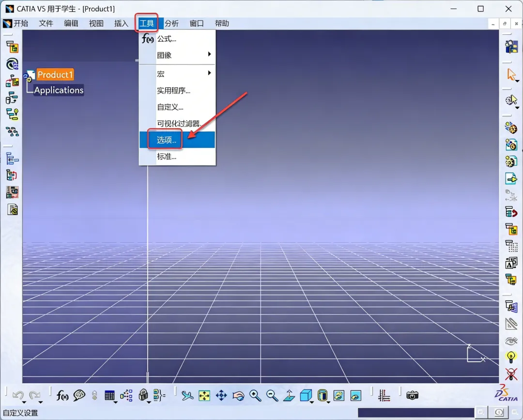Viewport: 523px width, 420px height.
Task: Click the Isometric View cube icon
Action: pos(306,396)
